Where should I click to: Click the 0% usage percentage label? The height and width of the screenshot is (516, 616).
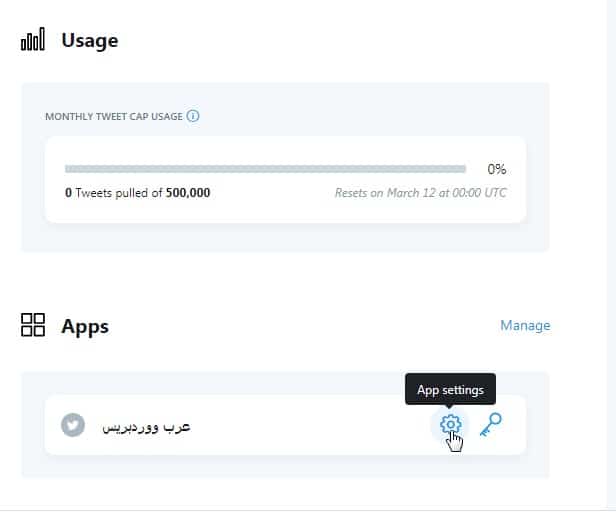[x=496, y=169]
